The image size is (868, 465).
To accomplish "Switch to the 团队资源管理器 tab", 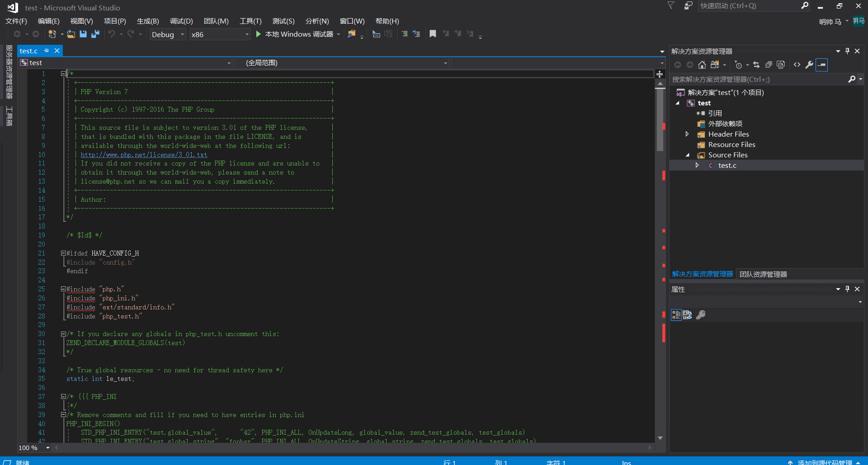I will click(x=763, y=274).
